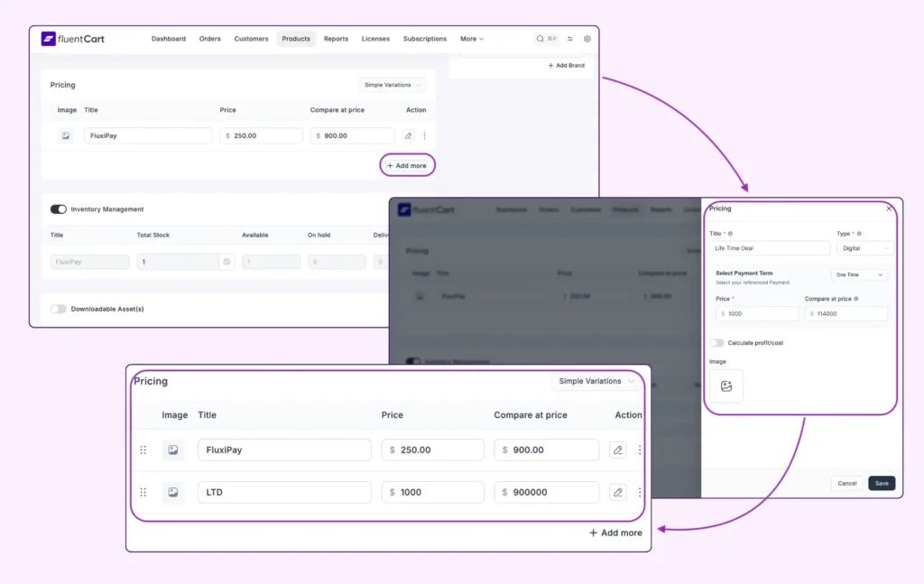
Task: Click the filter icon beside the settings gear
Action: (570, 39)
